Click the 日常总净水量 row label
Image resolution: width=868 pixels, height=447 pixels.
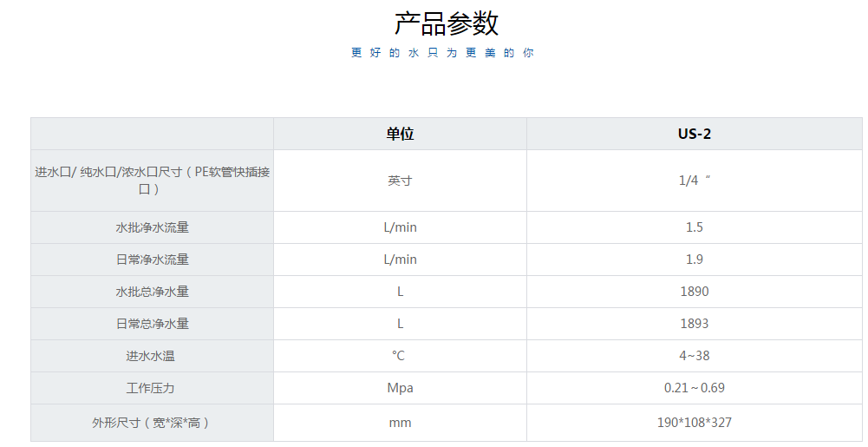coord(152,324)
